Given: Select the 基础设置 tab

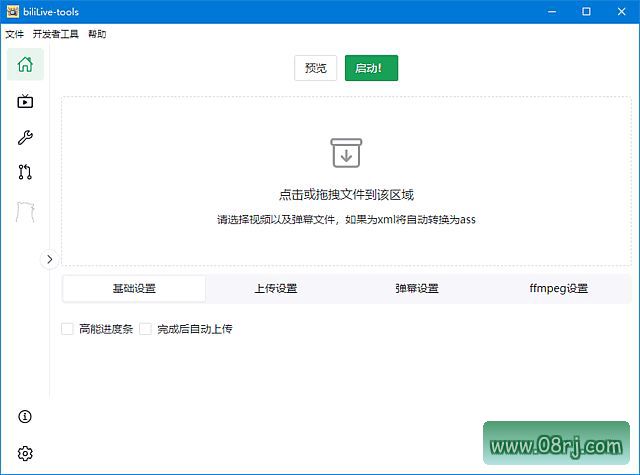Looking at the screenshot, I should click(134, 289).
